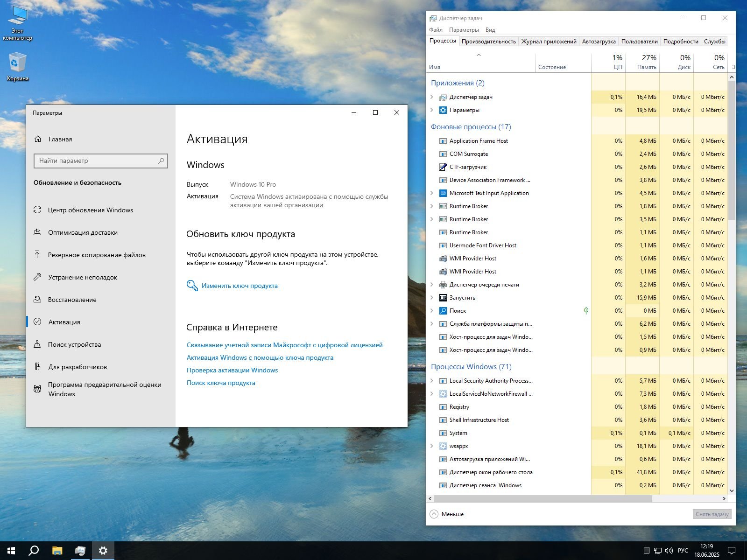Image resolution: width=747 pixels, height=560 pixels.
Task: Go to Recovery settings section
Action: click(x=72, y=300)
